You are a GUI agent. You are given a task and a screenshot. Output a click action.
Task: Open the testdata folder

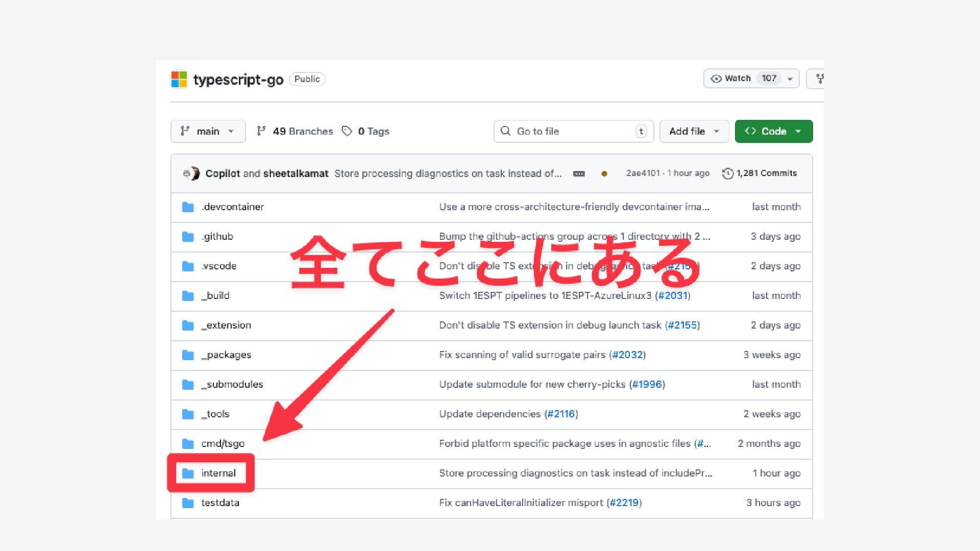(x=220, y=503)
